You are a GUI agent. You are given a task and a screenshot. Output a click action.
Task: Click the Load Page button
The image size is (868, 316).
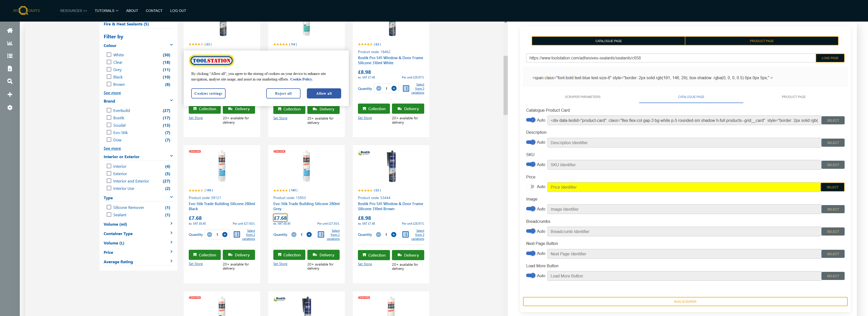[830, 58]
